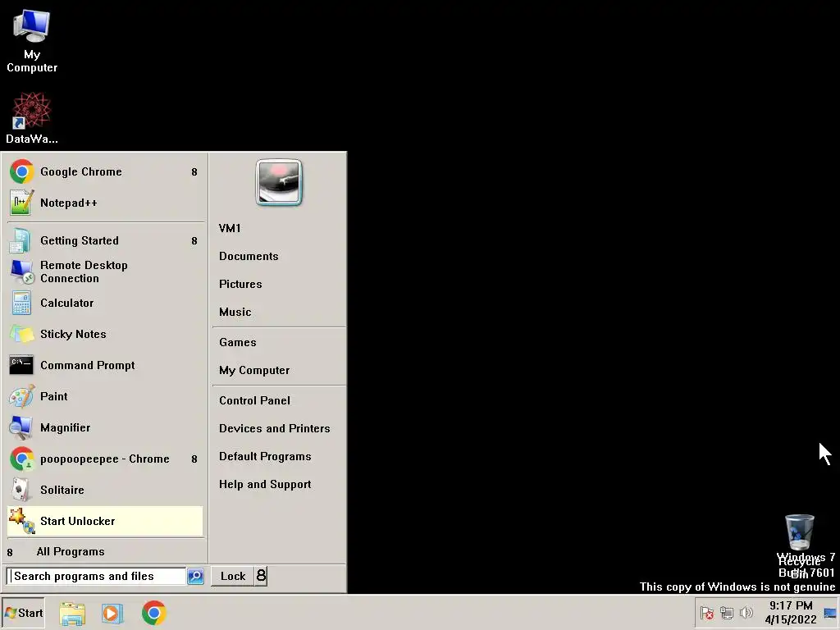Open the taskbar Windows Media Player icon

pyautogui.click(x=112, y=614)
